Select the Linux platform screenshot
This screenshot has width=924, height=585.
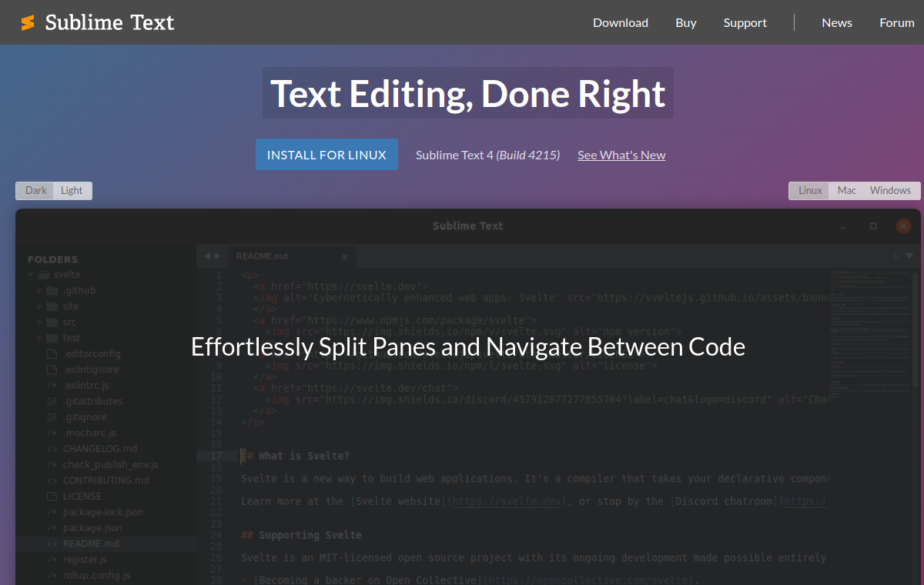[x=810, y=191]
